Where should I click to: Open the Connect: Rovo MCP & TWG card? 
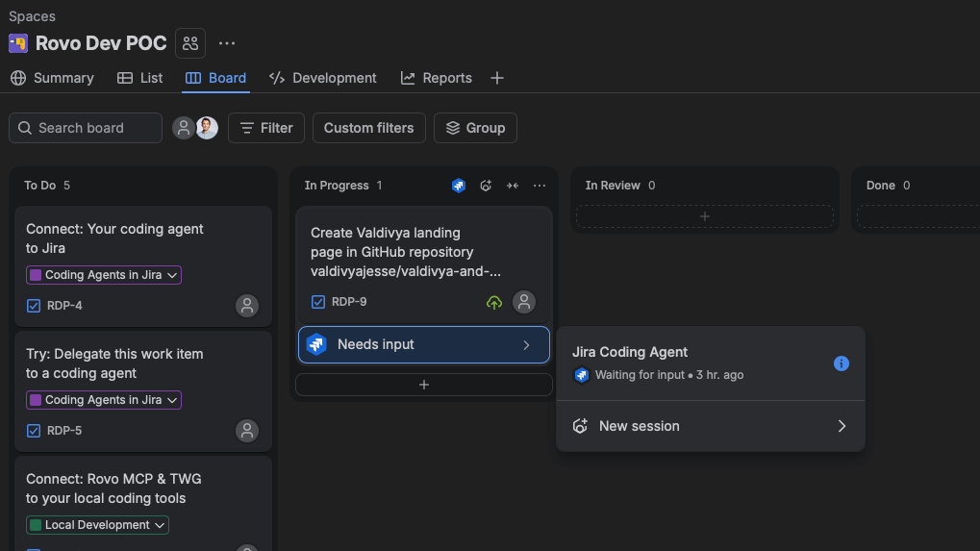point(143,504)
